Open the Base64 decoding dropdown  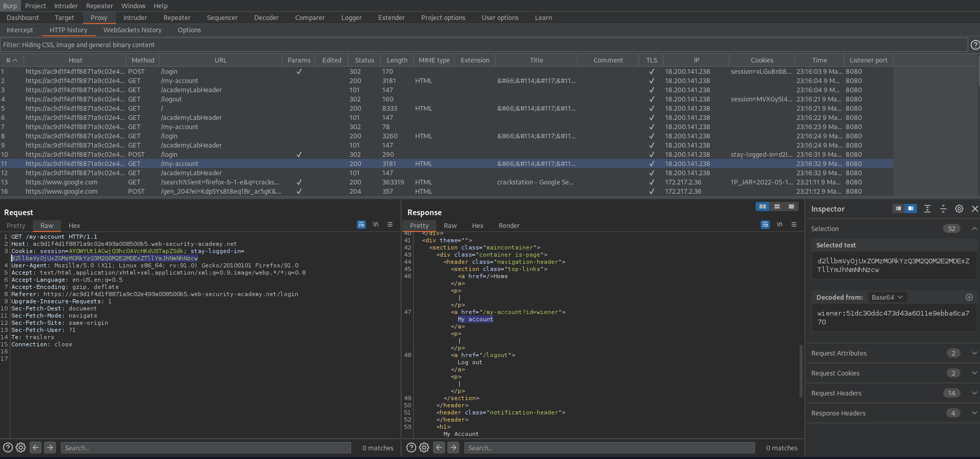click(x=887, y=297)
